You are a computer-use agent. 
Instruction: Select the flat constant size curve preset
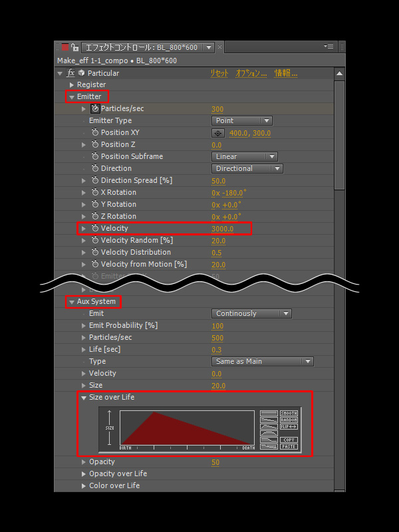[269, 413]
